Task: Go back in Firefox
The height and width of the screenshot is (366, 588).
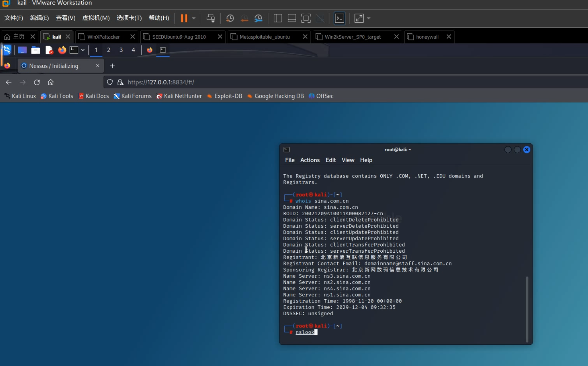Action: [9, 82]
